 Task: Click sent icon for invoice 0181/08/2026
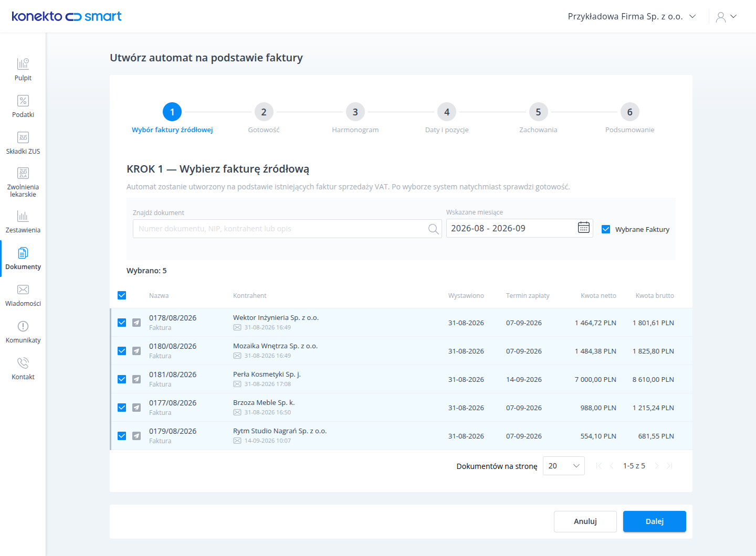[136, 379]
